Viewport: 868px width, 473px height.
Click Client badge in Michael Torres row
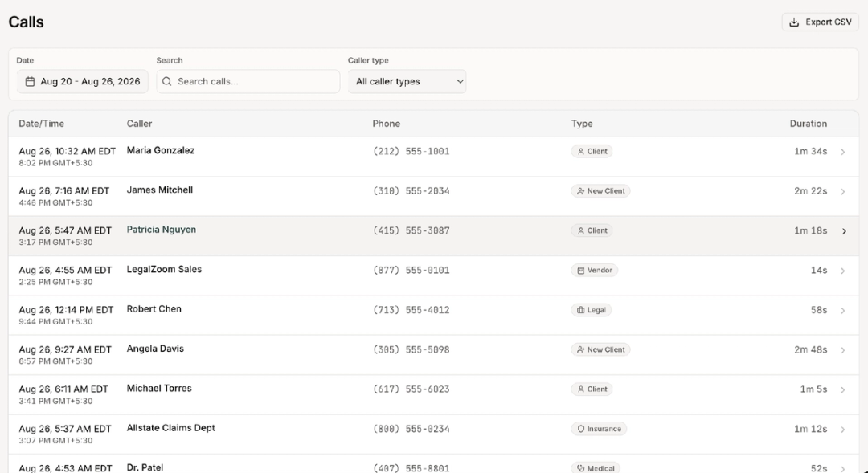point(592,389)
